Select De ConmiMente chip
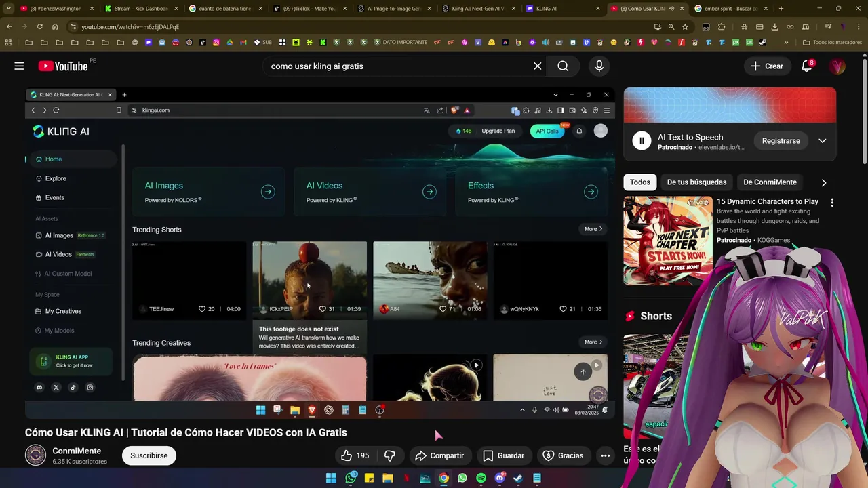868x488 pixels. [x=770, y=182]
